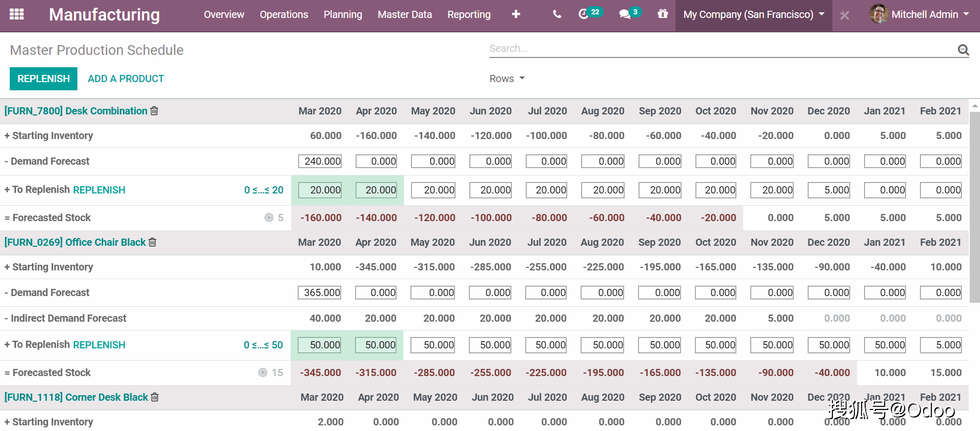
Task: Click the plus icon in top navbar
Action: coord(516,14)
